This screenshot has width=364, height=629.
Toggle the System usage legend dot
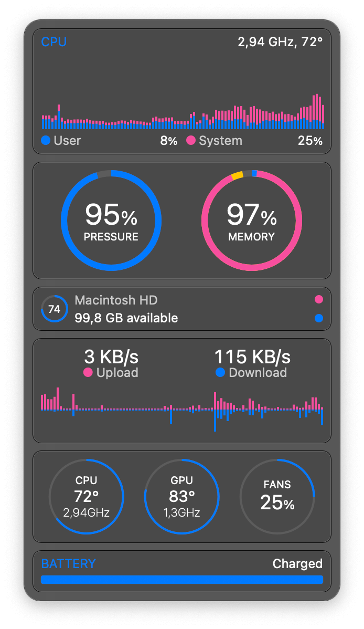pyautogui.click(x=192, y=141)
